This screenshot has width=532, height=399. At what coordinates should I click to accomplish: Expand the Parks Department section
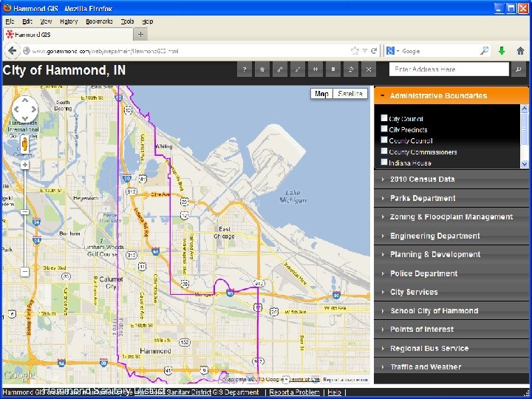[x=451, y=198]
